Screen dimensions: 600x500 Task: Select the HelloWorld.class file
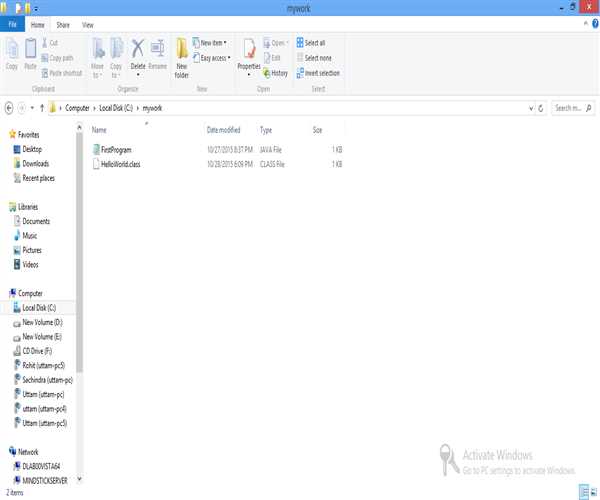pyautogui.click(x=120, y=163)
